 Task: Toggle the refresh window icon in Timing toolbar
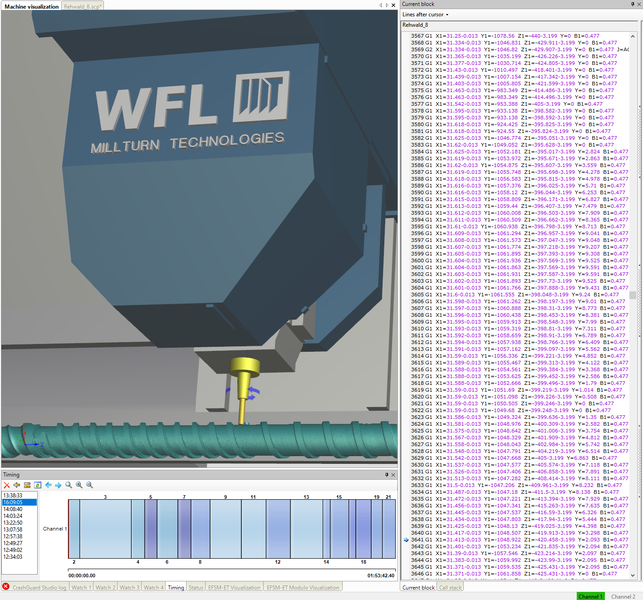click(x=38, y=485)
